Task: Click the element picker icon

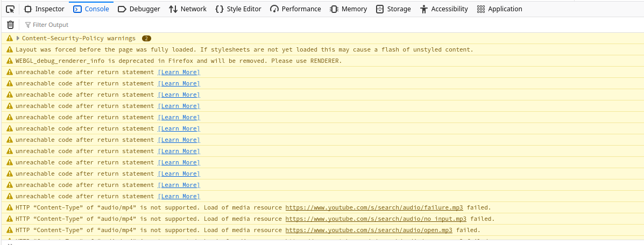Action: pyautogui.click(x=10, y=9)
